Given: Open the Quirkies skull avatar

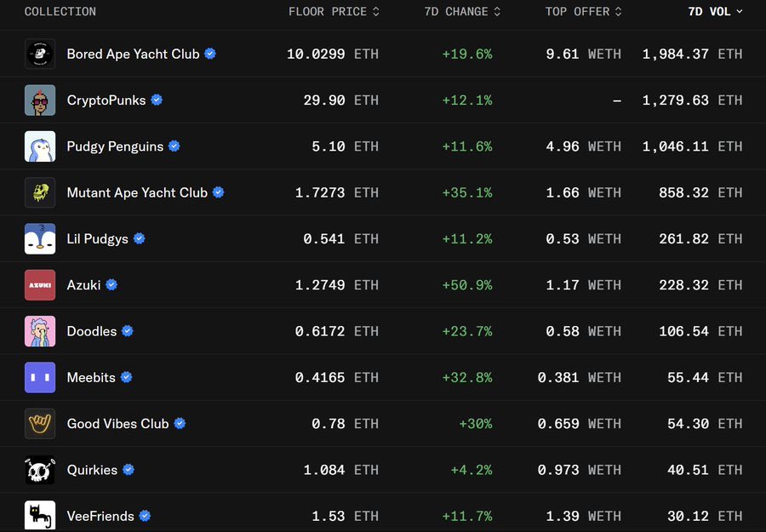Looking at the screenshot, I should click(x=40, y=470).
